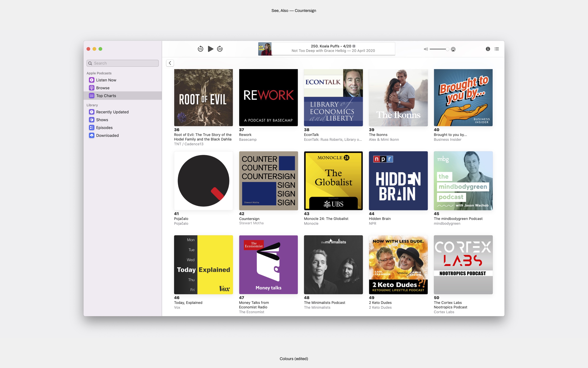Open Pojačalo podcast artwork

203,181
